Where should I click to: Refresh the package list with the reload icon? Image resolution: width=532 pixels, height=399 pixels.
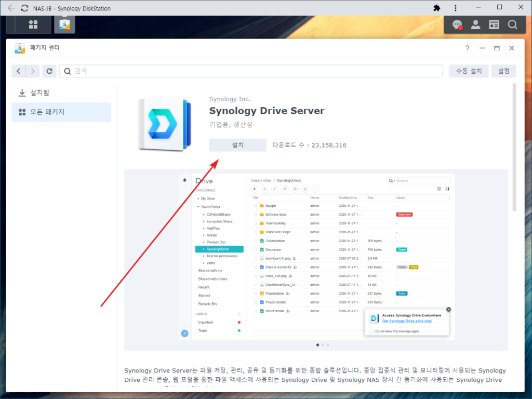(49, 71)
